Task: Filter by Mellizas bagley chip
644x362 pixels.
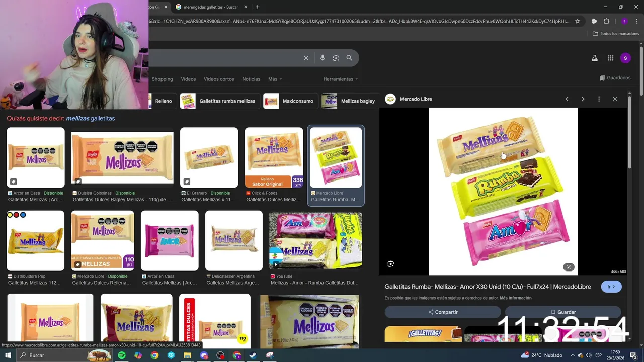Action: click(350, 101)
